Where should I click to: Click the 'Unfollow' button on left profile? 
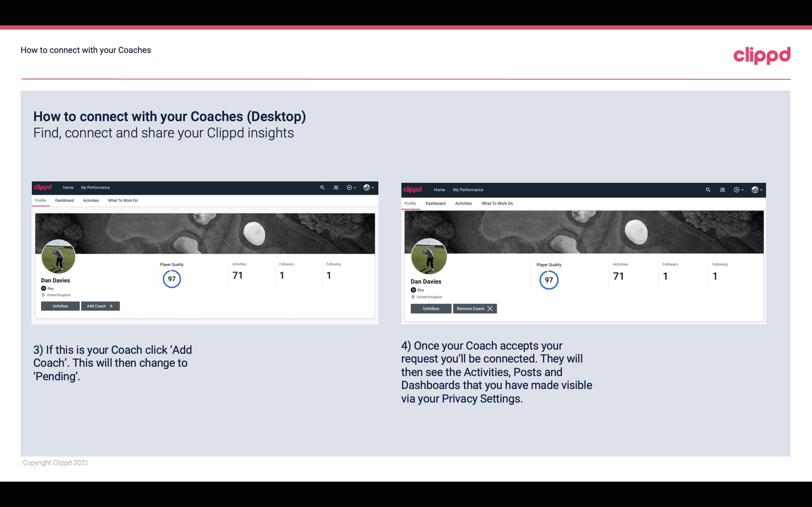(60, 306)
